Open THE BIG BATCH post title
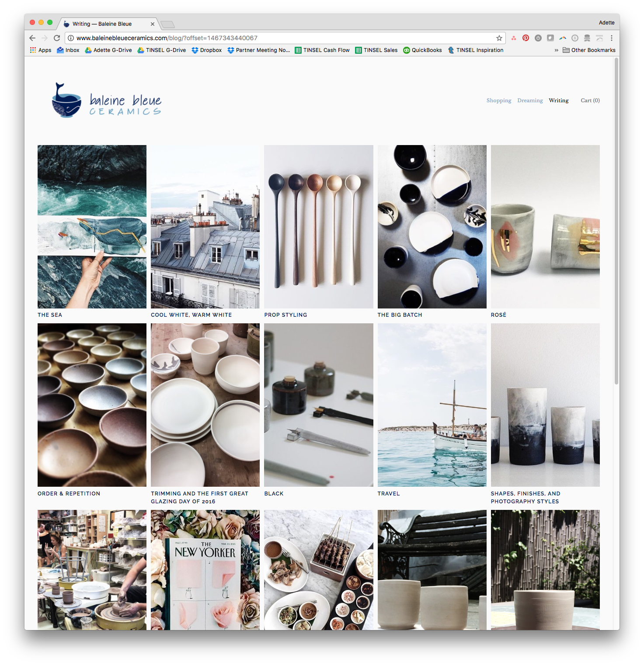Screen dimensions: 644x665 [x=400, y=315]
